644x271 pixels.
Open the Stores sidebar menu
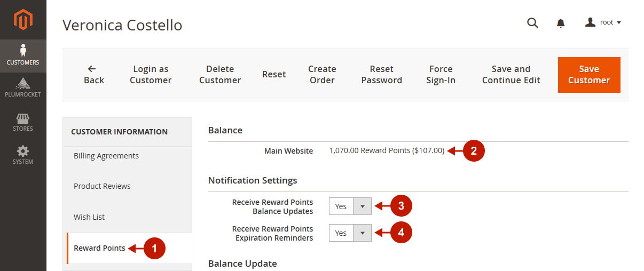(23, 122)
